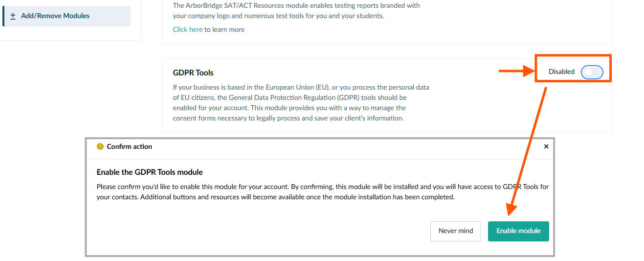The width and height of the screenshot is (644, 261).
Task: Click the Disabled status label
Action: (561, 71)
